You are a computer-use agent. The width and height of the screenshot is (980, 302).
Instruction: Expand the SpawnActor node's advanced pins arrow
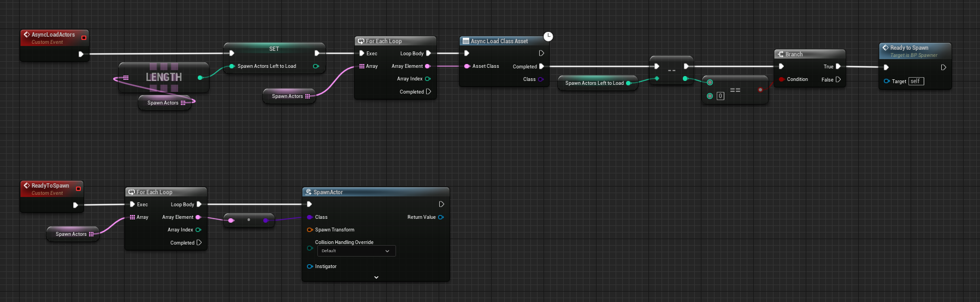click(376, 277)
